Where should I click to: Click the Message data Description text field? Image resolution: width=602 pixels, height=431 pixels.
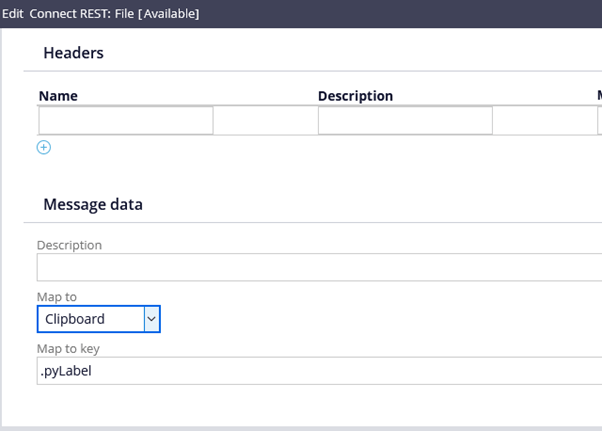[x=319, y=268]
